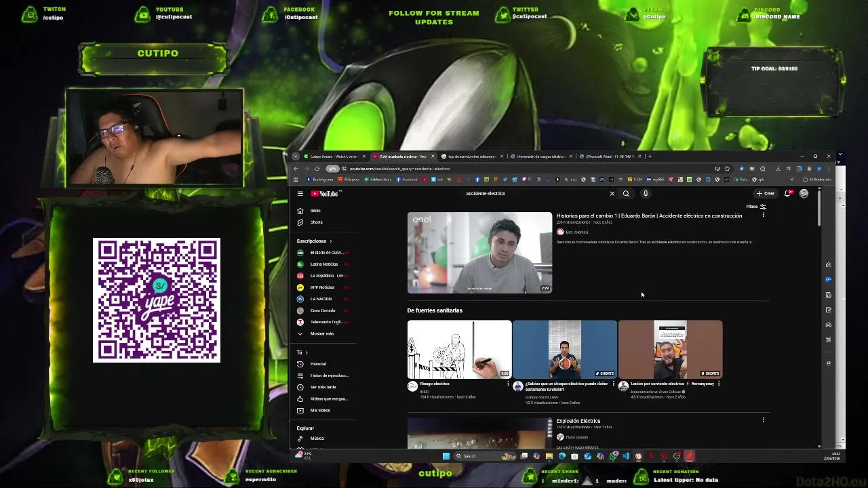Switch to the accidente eléctrico YouTube tab
868x488 pixels.
coord(402,157)
